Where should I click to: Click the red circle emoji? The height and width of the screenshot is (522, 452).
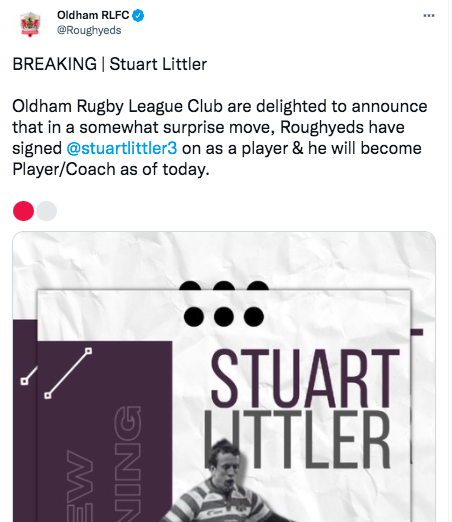coord(23,211)
